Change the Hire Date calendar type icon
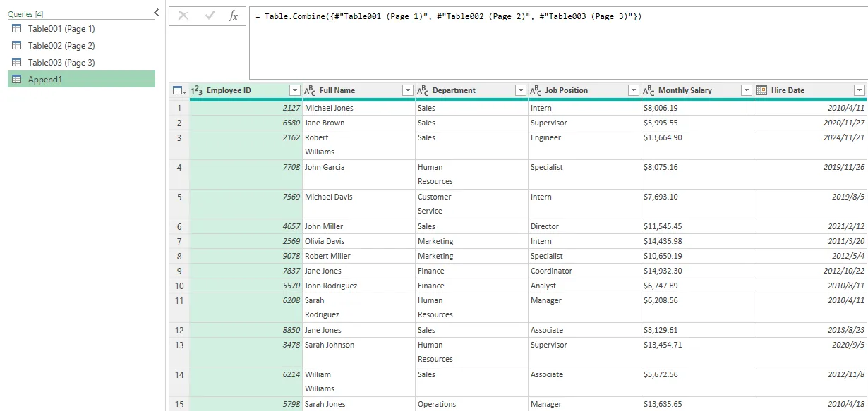The height and width of the screenshot is (411, 868). [x=761, y=90]
